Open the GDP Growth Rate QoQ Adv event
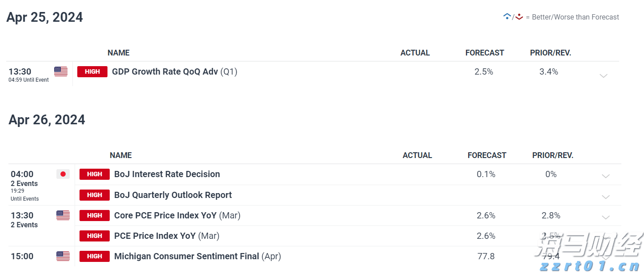The height and width of the screenshot is (273, 644). [x=165, y=71]
